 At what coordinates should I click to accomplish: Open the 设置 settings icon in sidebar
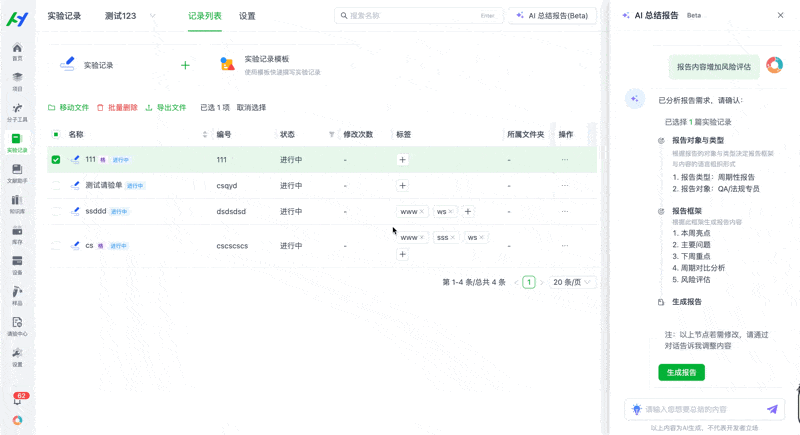(17, 357)
